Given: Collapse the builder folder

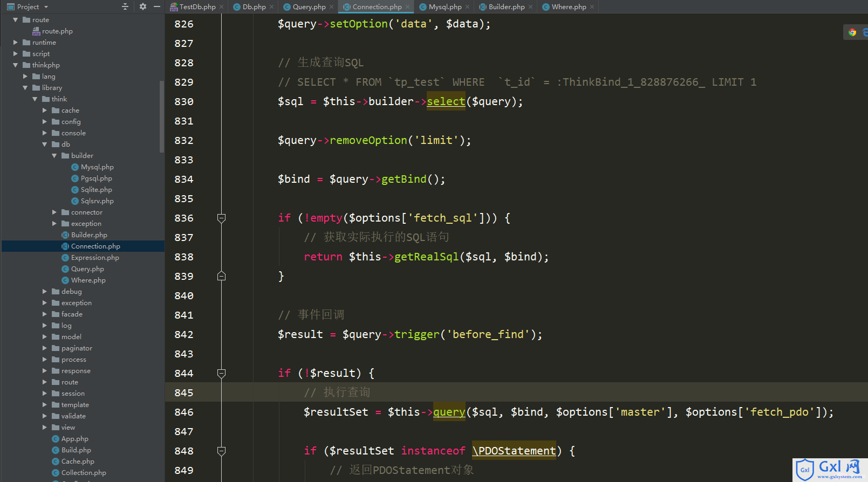Looking at the screenshot, I should [x=54, y=155].
